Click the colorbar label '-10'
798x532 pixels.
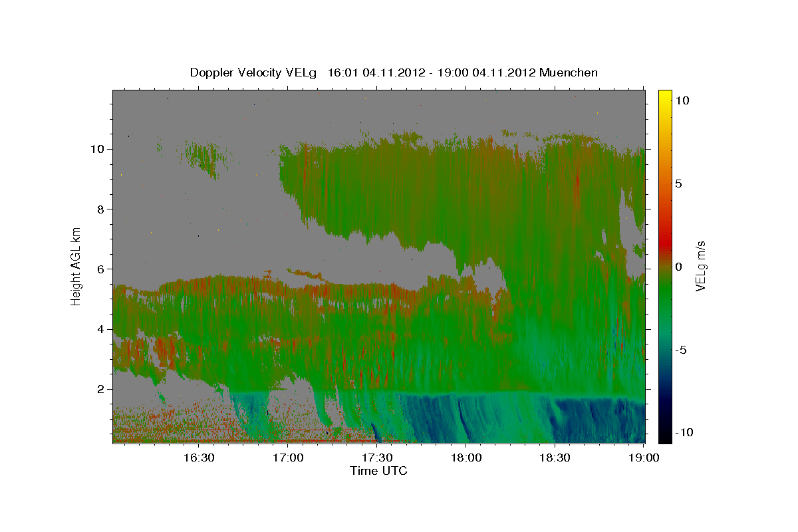pyautogui.click(x=685, y=433)
